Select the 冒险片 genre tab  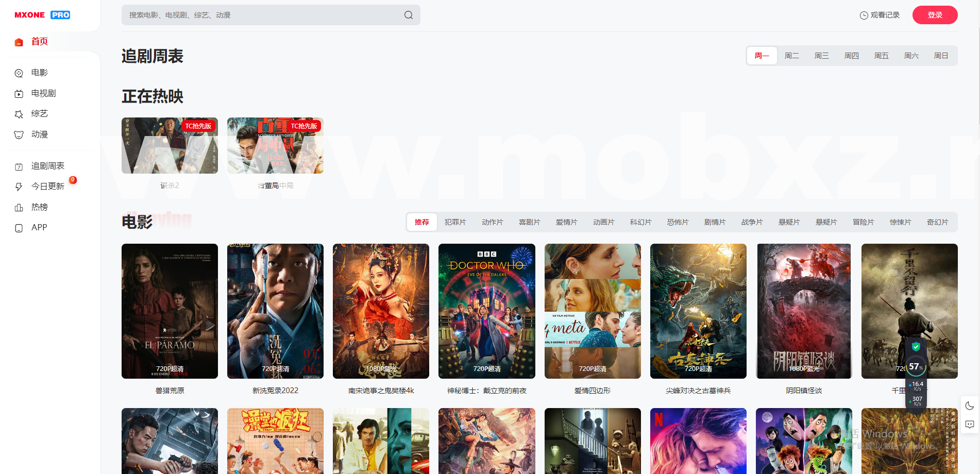click(x=864, y=222)
